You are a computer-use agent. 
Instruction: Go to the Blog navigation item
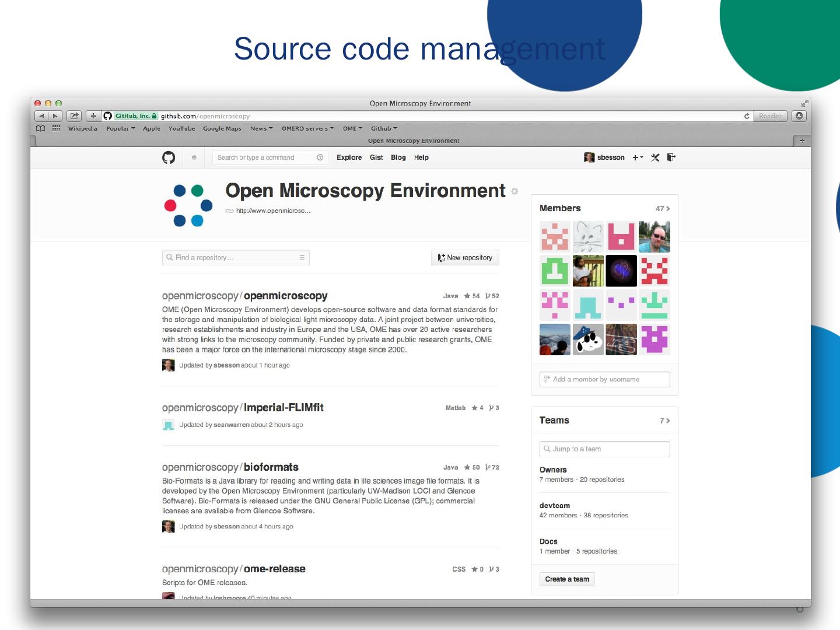pyautogui.click(x=398, y=157)
